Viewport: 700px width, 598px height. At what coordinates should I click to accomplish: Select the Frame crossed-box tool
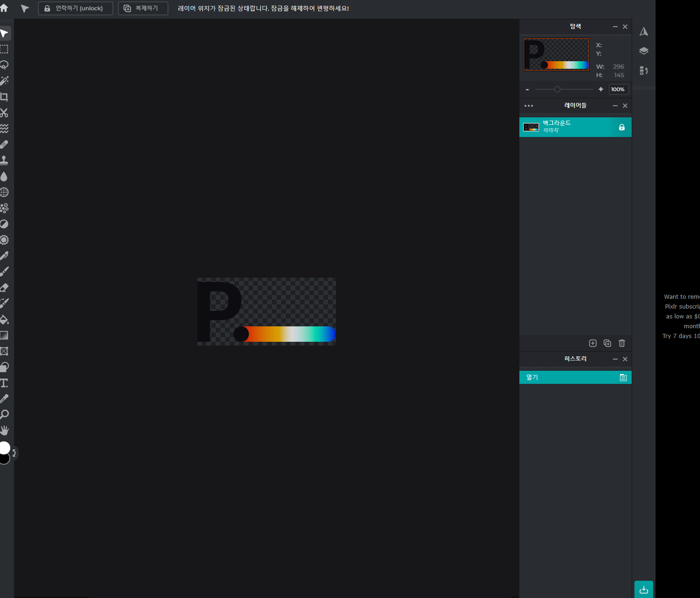click(4, 351)
